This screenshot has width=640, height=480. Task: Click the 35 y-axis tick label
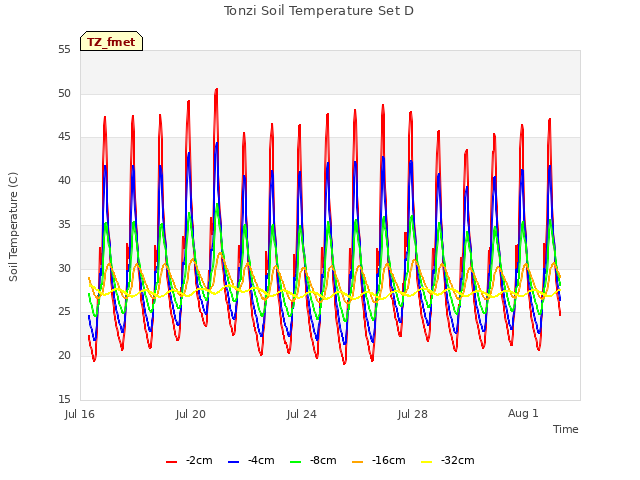point(64,224)
